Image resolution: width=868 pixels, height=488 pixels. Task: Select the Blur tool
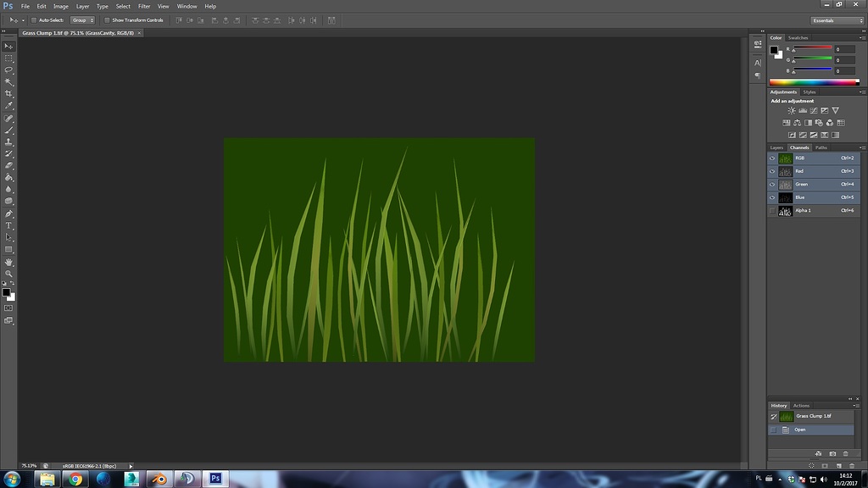pyautogui.click(x=8, y=189)
